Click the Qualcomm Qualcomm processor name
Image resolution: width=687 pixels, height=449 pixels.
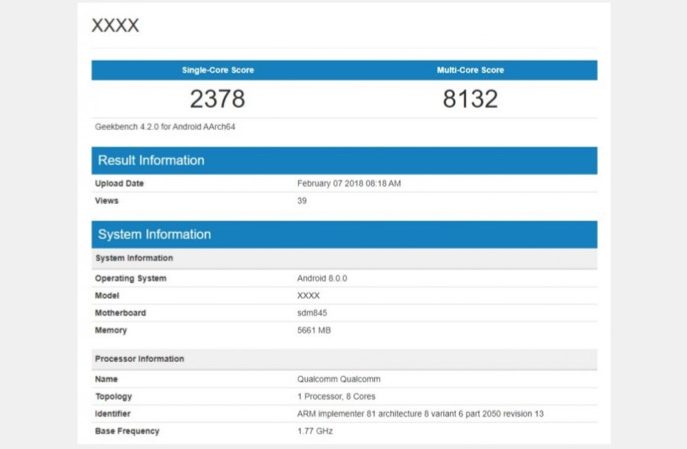(339, 379)
